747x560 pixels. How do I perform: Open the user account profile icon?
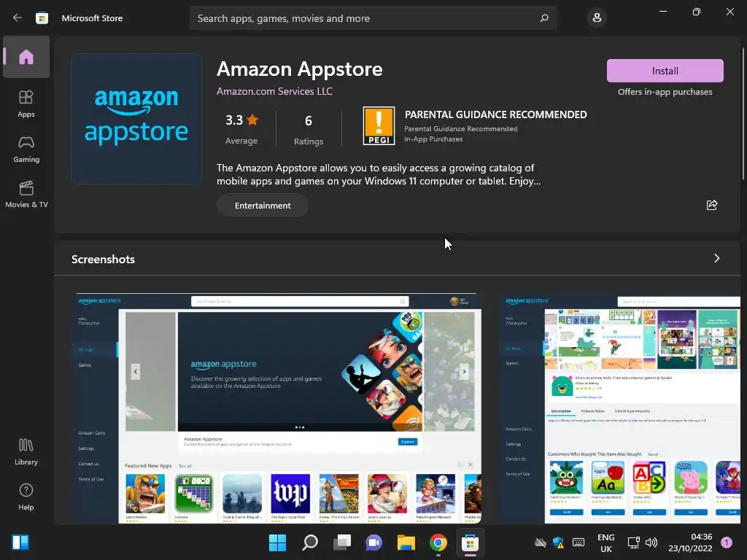[x=597, y=18]
